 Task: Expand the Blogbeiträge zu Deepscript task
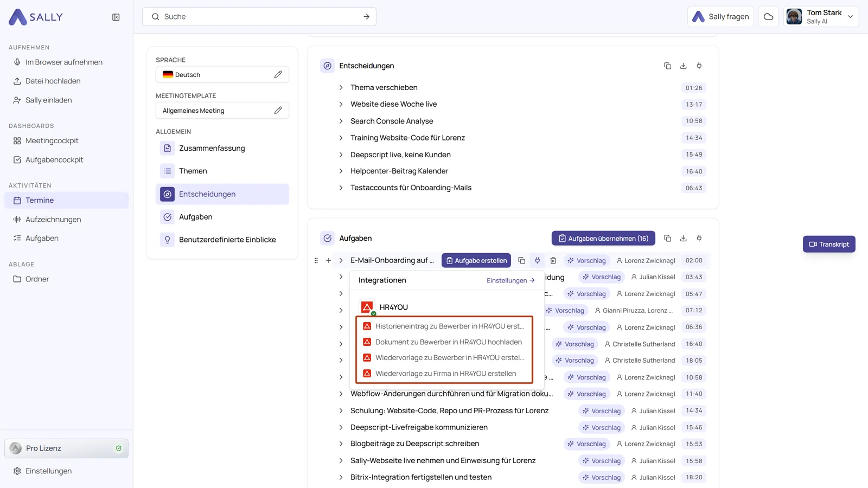click(x=341, y=444)
